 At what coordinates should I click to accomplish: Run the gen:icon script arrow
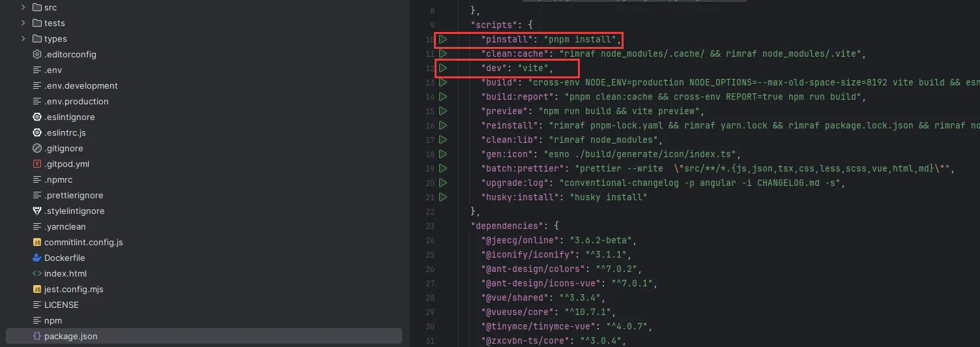pyautogui.click(x=443, y=154)
